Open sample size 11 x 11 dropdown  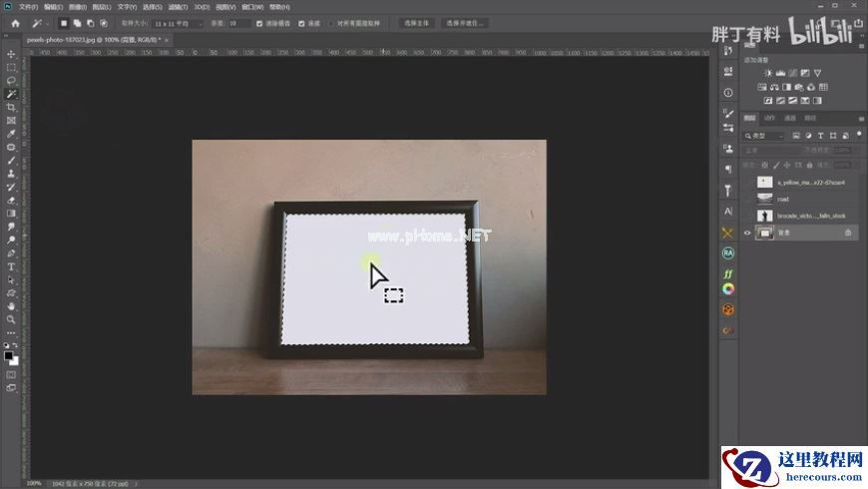178,23
